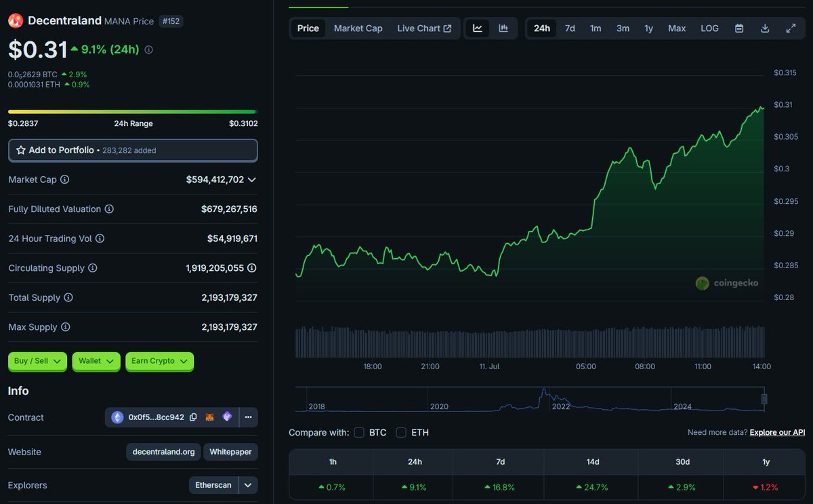This screenshot has width=813, height=504.
Task: Open the Live Chart tab
Action: (425, 28)
